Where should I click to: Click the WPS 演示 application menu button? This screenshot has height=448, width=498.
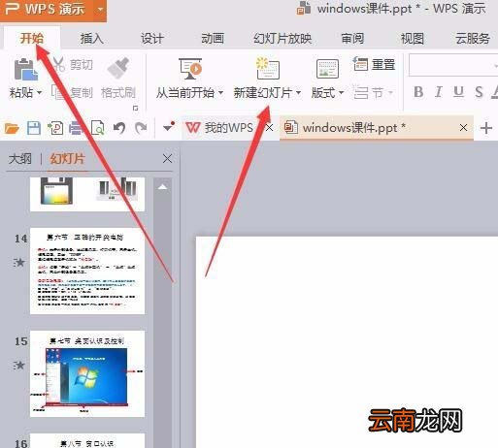(46, 9)
